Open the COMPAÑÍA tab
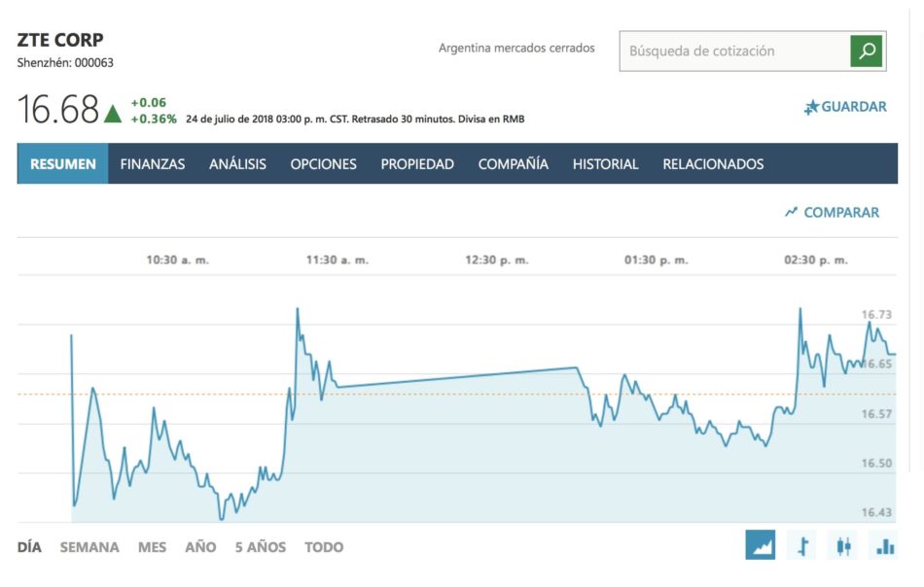Image resolution: width=924 pixels, height=587 pixels. pos(514,163)
